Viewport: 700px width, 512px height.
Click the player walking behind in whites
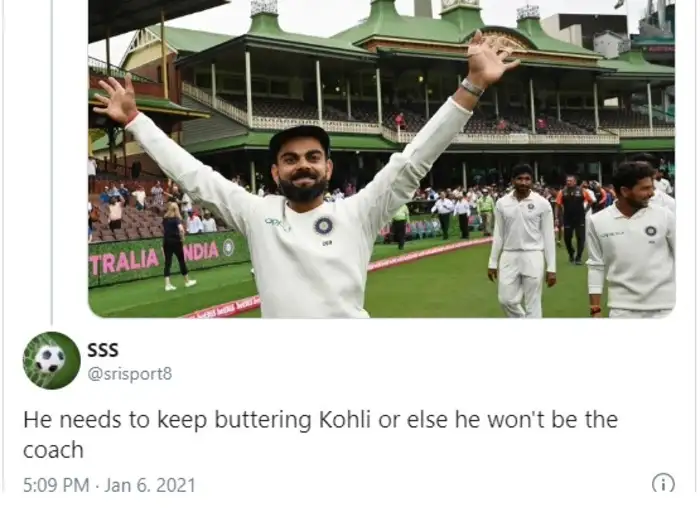click(522, 241)
